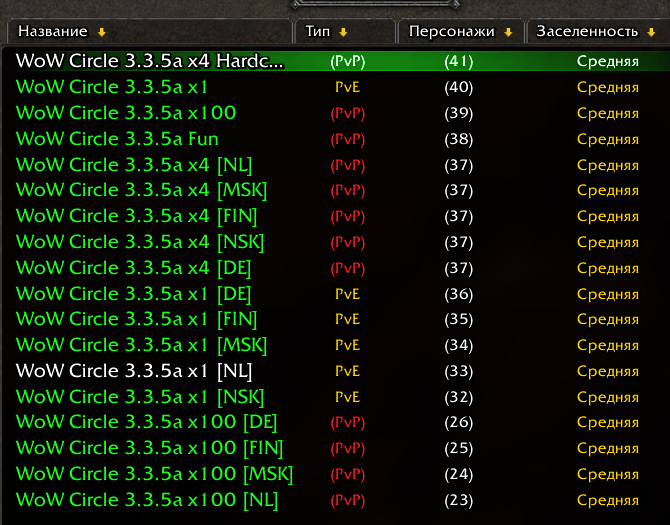This screenshot has width=670, height=525.
Task: Select realm WoW Circle 3.3.5a x4 [NL]
Action: [x=134, y=165]
